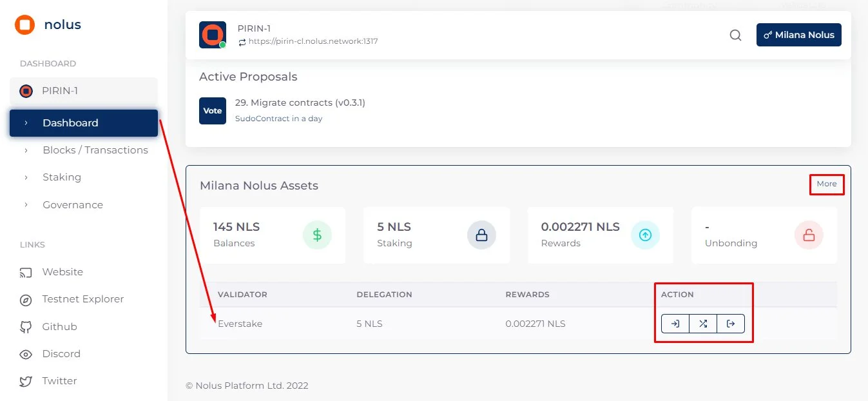Open search with the magnifier icon
Image resolution: width=868 pixels, height=401 pixels.
(735, 35)
